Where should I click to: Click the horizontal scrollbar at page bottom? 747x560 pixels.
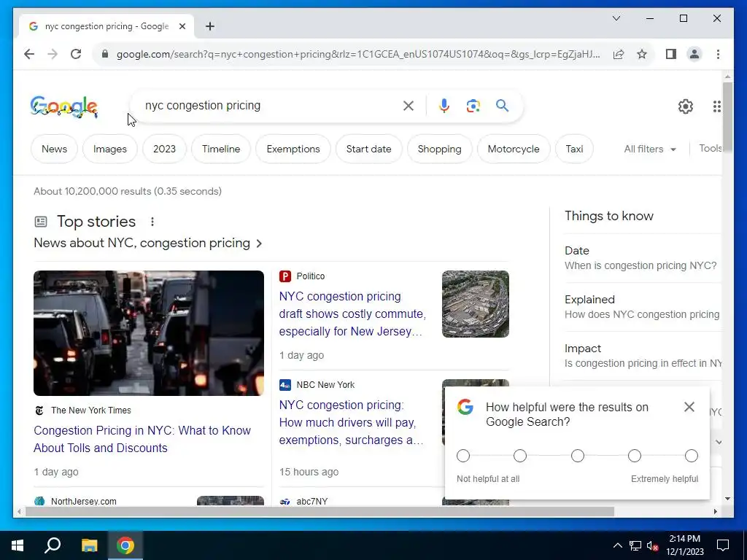[320, 511]
